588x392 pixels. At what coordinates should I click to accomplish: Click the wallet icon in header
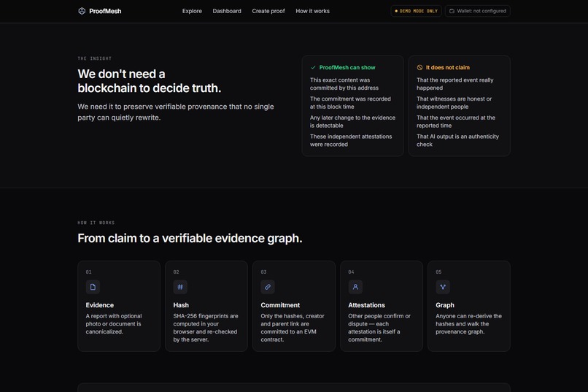pos(452,11)
